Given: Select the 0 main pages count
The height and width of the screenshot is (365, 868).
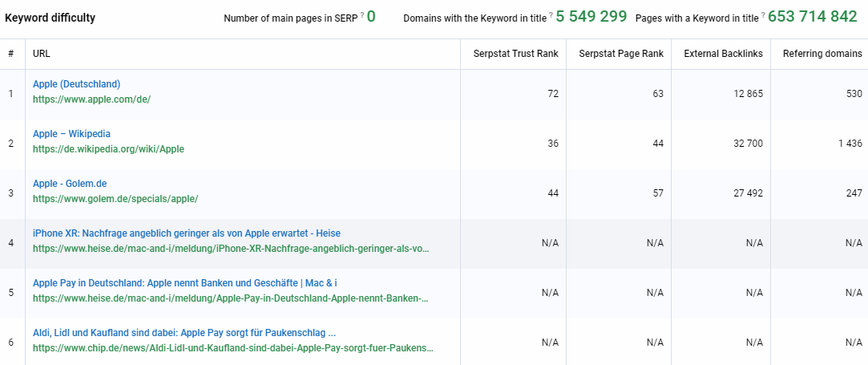Looking at the screenshot, I should [371, 17].
